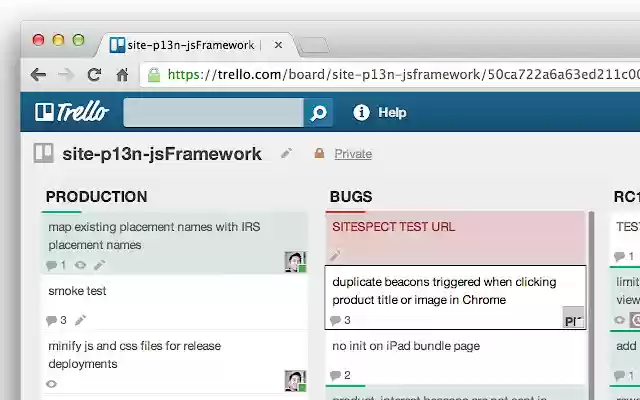640x400 pixels.
Task: Click the pencil icon to rename the board
Action: point(286,153)
